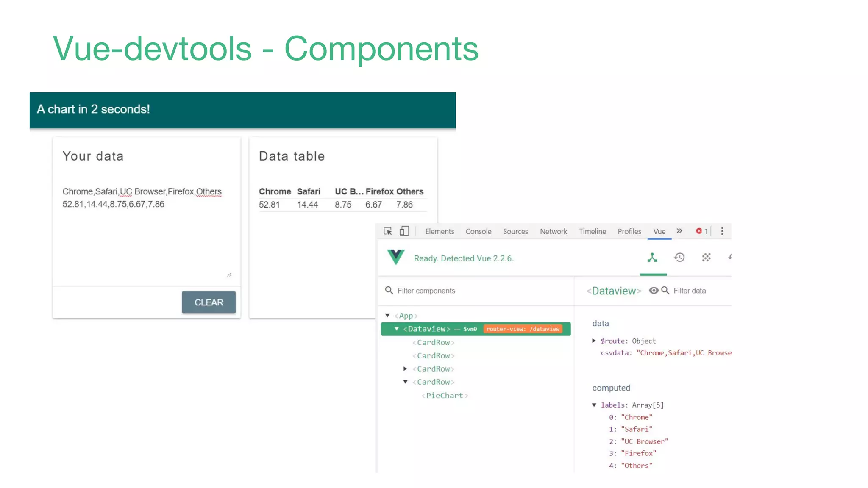Select the second CardRow component
This screenshot has width=868, height=488.
433,355
